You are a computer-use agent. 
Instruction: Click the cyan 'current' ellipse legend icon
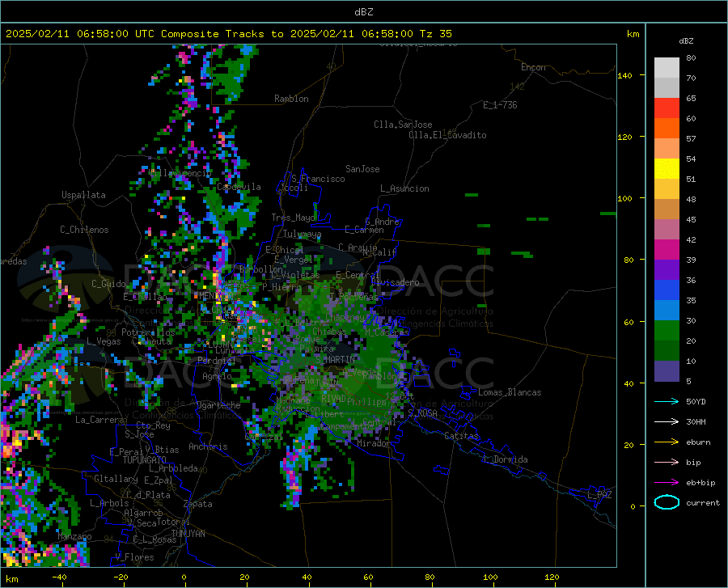point(667,502)
